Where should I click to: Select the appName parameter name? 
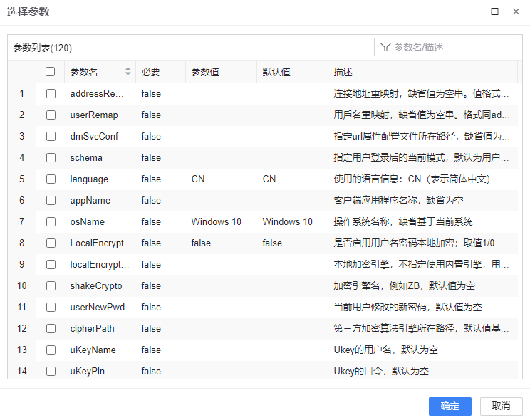[90, 200]
